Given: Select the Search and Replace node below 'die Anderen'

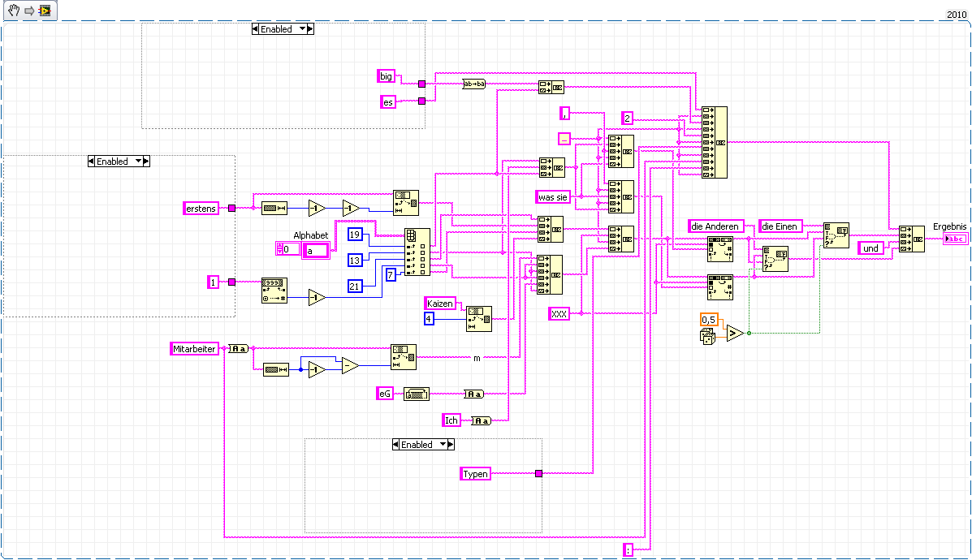Looking at the screenshot, I should pos(719,250).
